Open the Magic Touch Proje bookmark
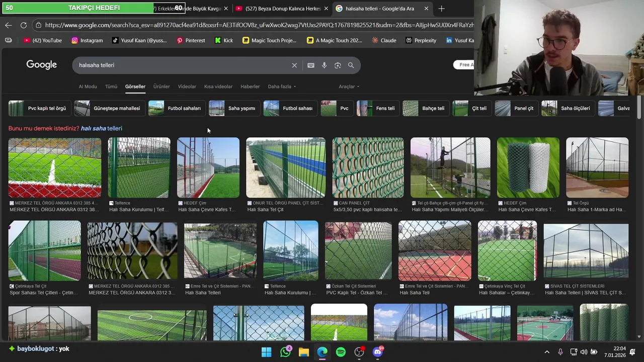This screenshot has width=644, height=362. [269, 40]
